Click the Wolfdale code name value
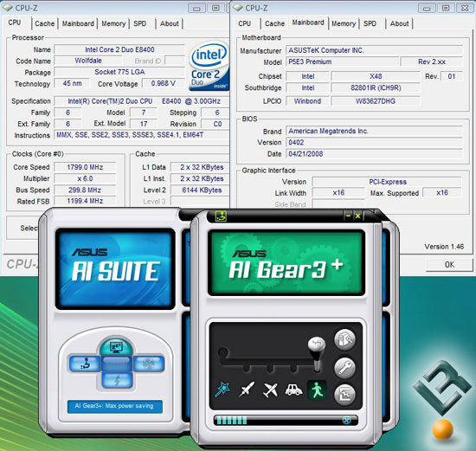Viewport: 476px width, 451px height. (88, 61)
